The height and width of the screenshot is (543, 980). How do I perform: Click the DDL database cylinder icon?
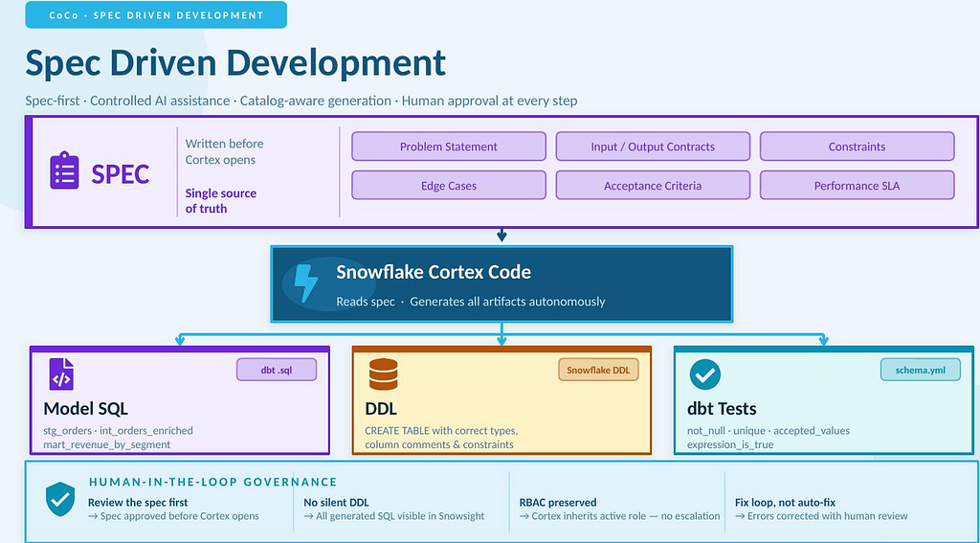(x=383, y=374)
